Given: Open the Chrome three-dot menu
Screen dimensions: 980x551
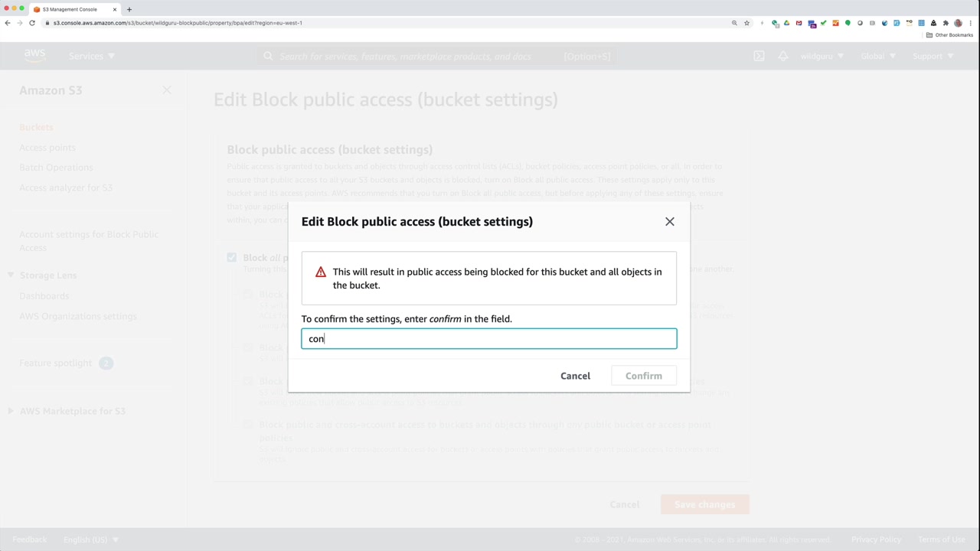Looking at the screenshot, I should (970, 23).
